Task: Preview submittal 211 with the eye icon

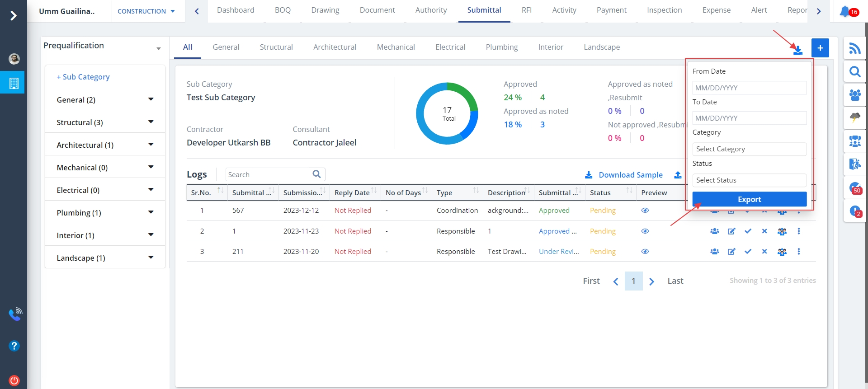Action: pos(645,252)
